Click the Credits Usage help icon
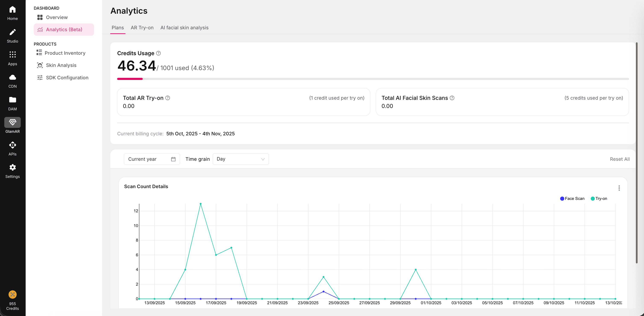 (158, 53)
